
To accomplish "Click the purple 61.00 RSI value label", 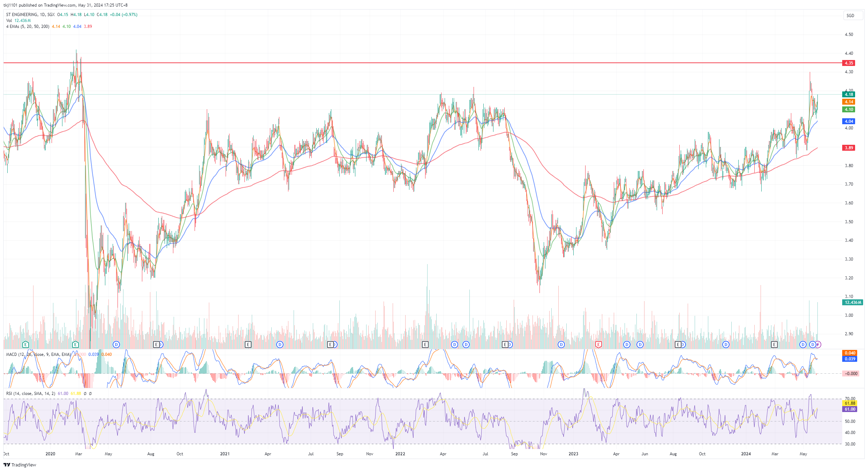I will point(850,409).
